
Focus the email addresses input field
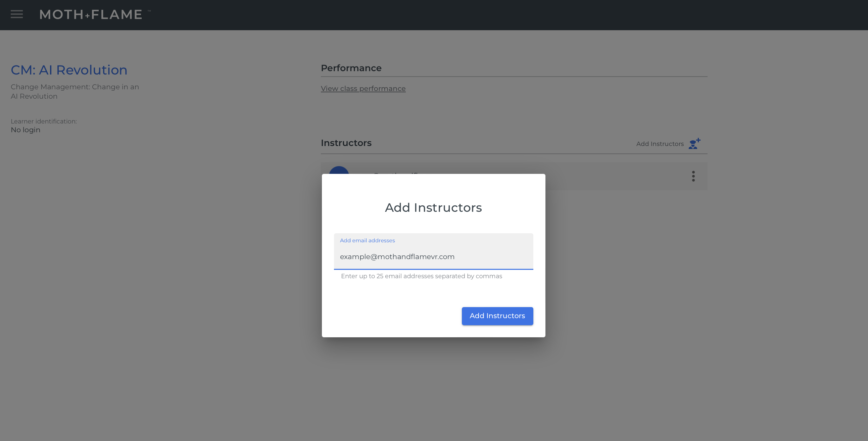tap(433, 256)
